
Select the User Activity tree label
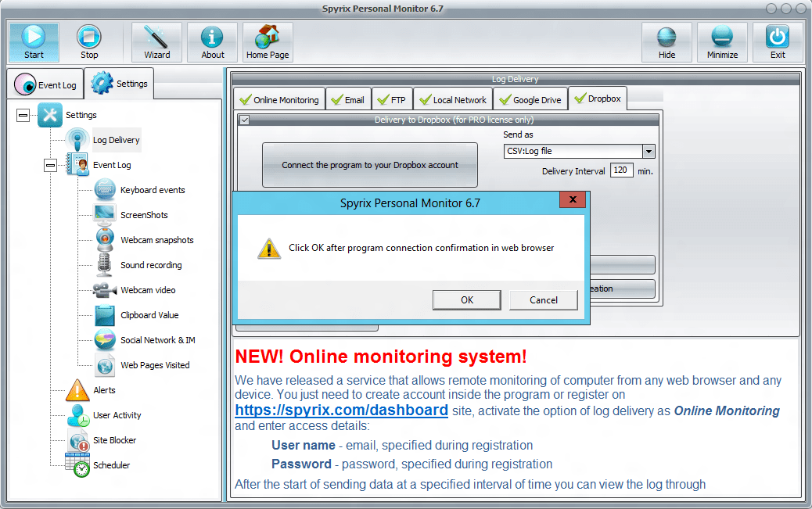[x=117, y=415]
